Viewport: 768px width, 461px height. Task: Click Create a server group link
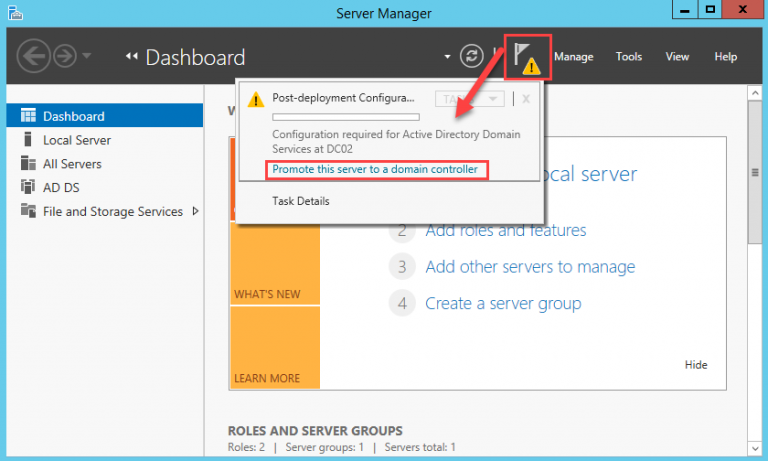tap(503, 303)
